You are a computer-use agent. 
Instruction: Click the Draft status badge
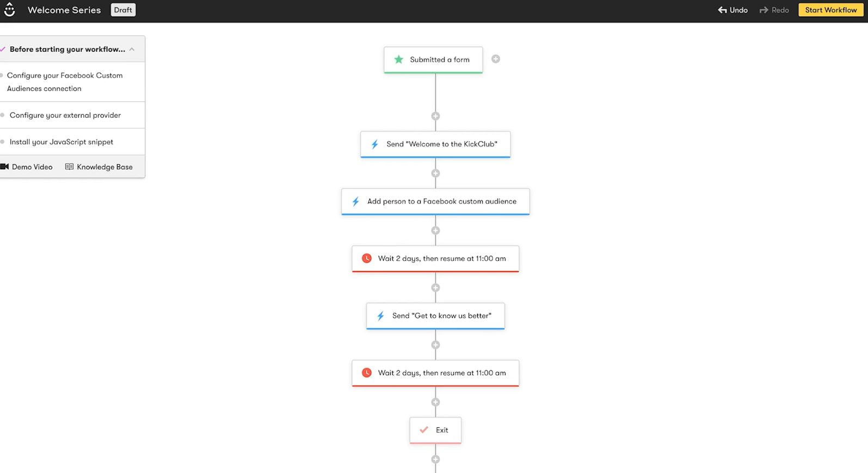[123, 10]
